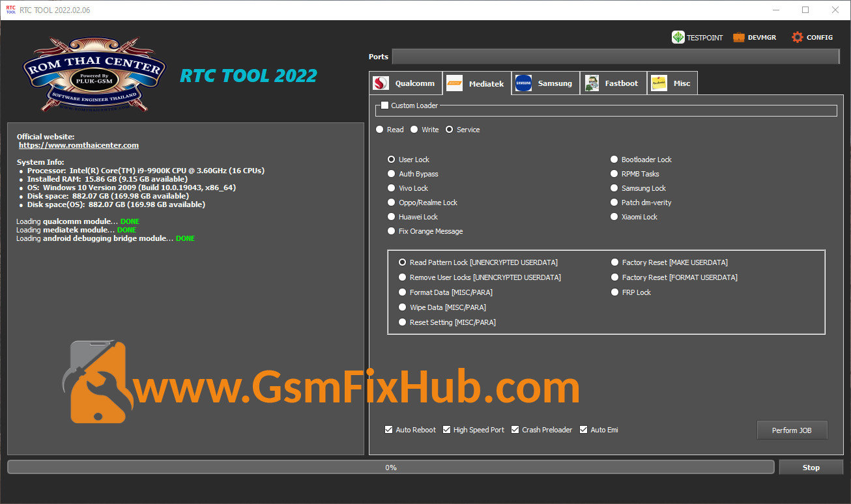Image resolution: width=851 pixels, height=504 pixels.
Task: Choose Remove User Locks [UNENCRYPTED USERDATA]
Action: pos(403,277)
